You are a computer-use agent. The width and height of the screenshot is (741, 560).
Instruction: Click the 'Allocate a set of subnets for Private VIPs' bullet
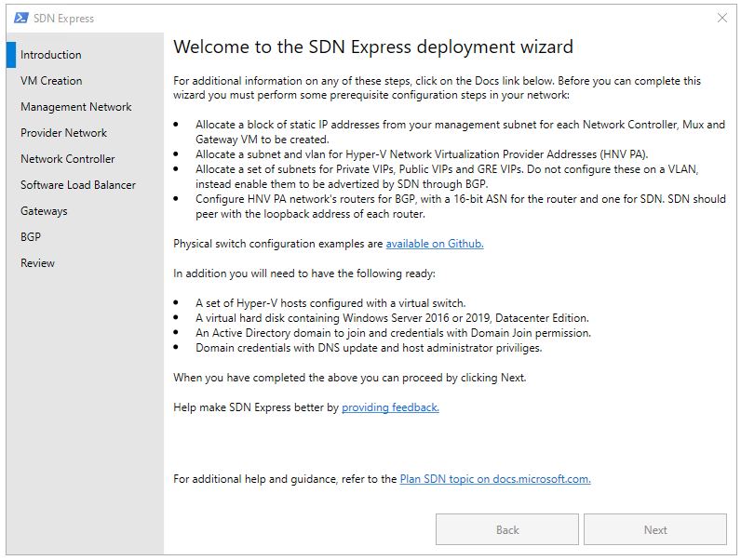click(447, 176)
